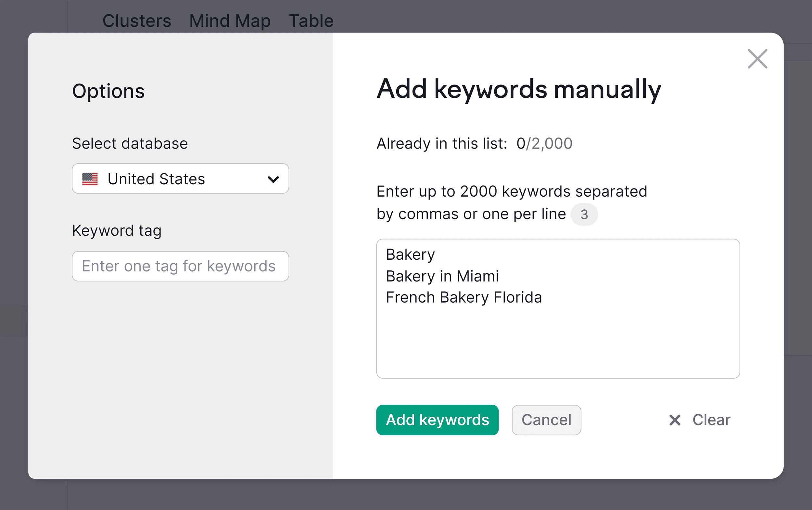Click the Add keywords button
This screenshot has width=812, height=510.
437,420
